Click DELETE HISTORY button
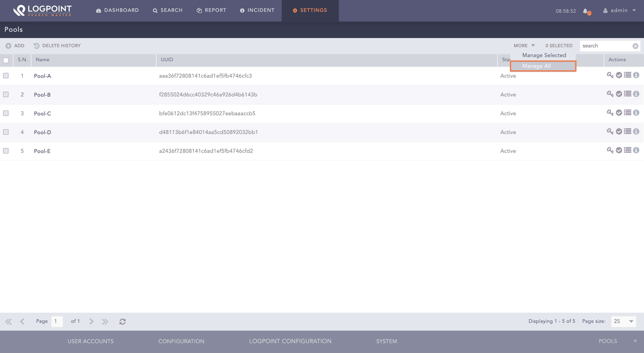 click(x=57, y=46)
